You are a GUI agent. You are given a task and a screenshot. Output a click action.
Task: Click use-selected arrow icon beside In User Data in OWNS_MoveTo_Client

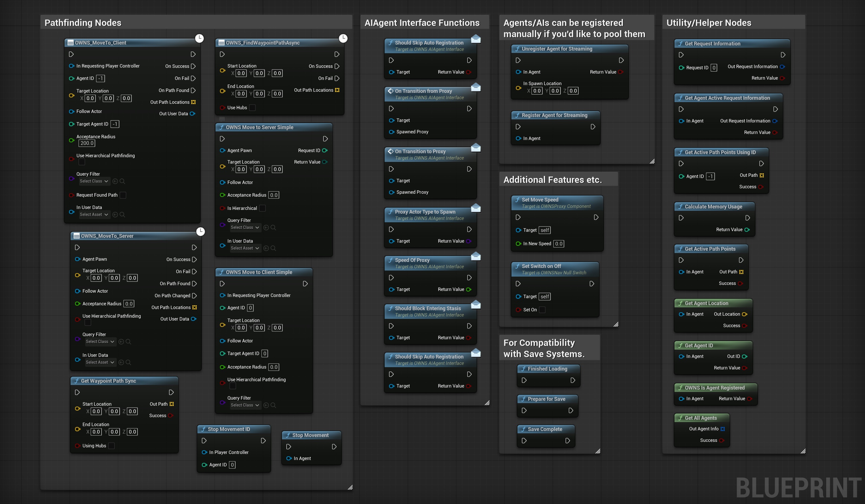(x=115, y=214)
